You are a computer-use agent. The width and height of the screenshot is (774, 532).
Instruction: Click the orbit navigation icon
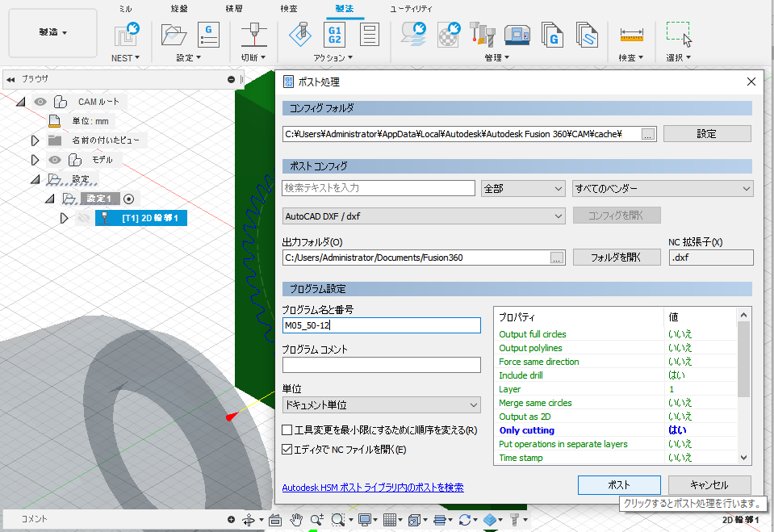(249, 520)
